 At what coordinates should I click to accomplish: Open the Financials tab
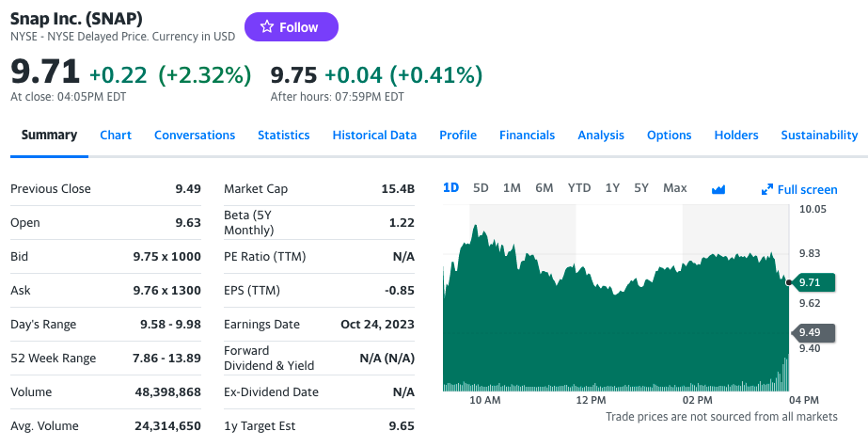tap(527, 136)
